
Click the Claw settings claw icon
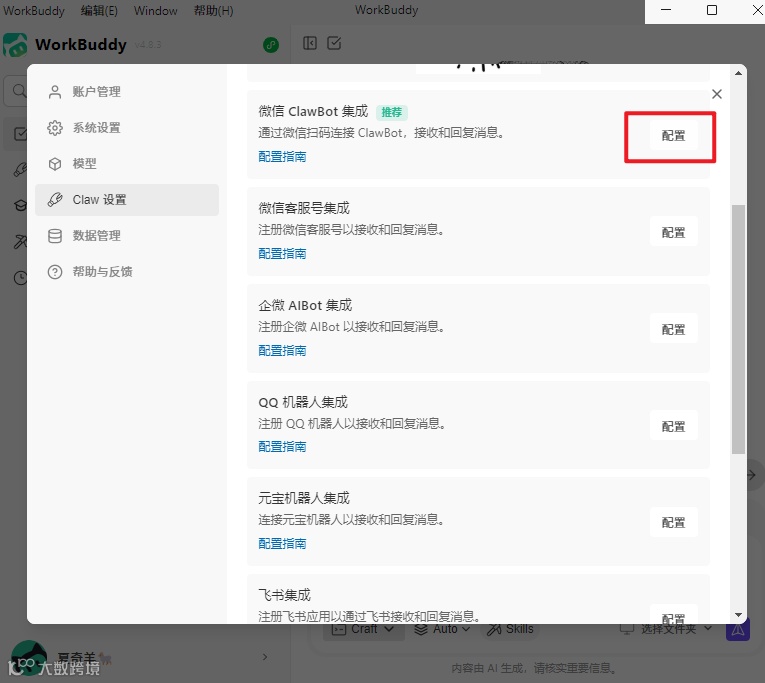(55, 200)
